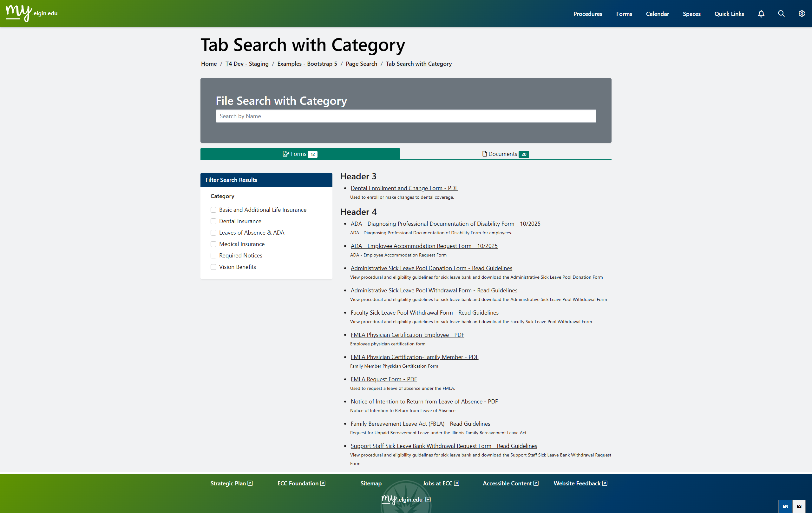Click the footer my.elgin.edu plus icon
The width and height of the screenshot is (812, 513).
pos(428,499)
